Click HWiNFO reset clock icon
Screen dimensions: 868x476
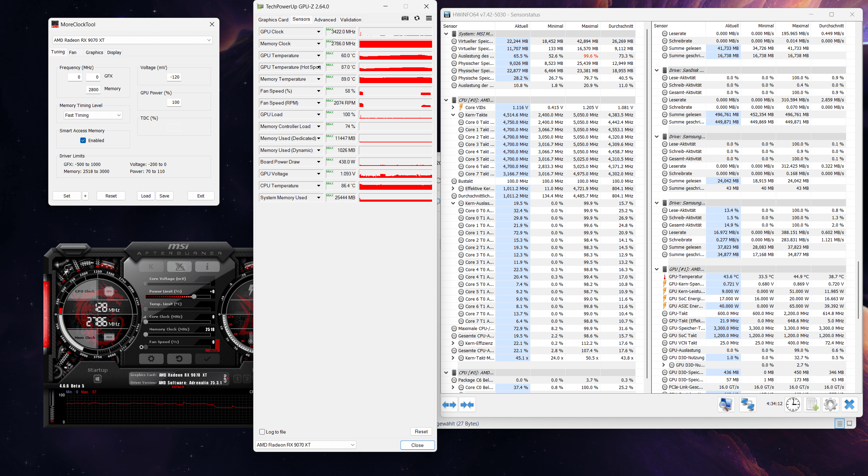point(793,404)
